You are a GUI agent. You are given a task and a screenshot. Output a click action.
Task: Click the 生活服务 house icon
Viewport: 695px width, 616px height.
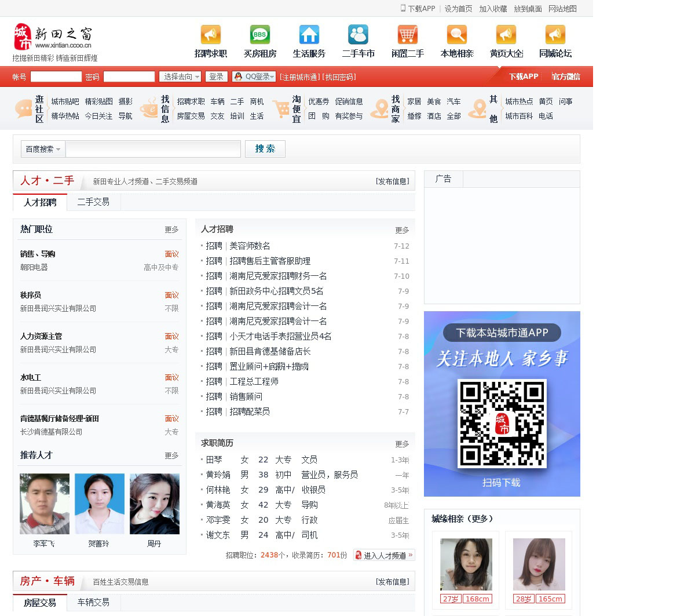309,35
